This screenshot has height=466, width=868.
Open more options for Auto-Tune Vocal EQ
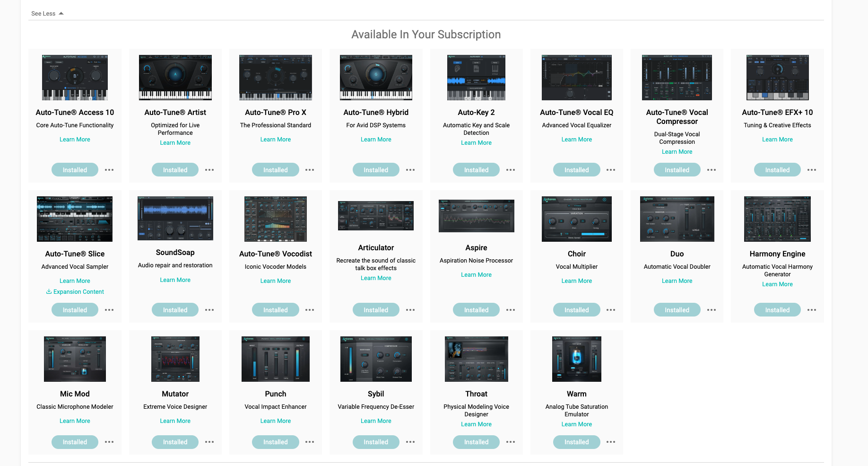tap(611, 170)
